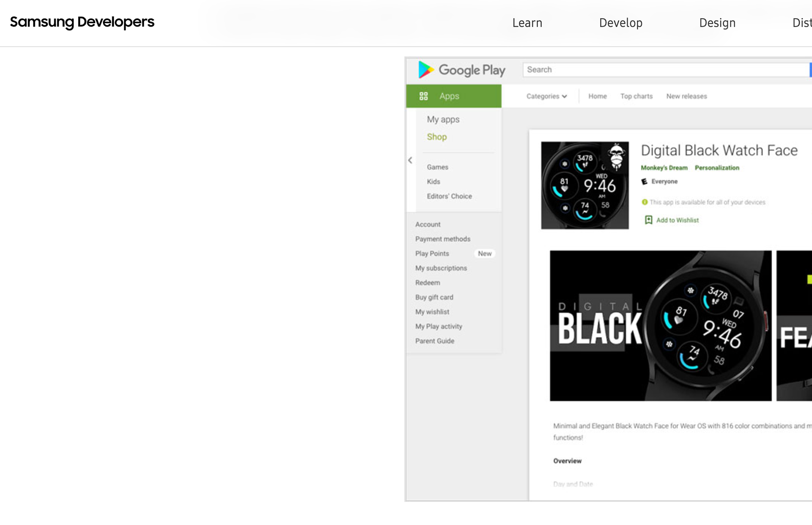Image resolution: width=812 pixels, height=525 pixels.
Task: Open Play Points in the sidebar
Action: tap(432, 254)
